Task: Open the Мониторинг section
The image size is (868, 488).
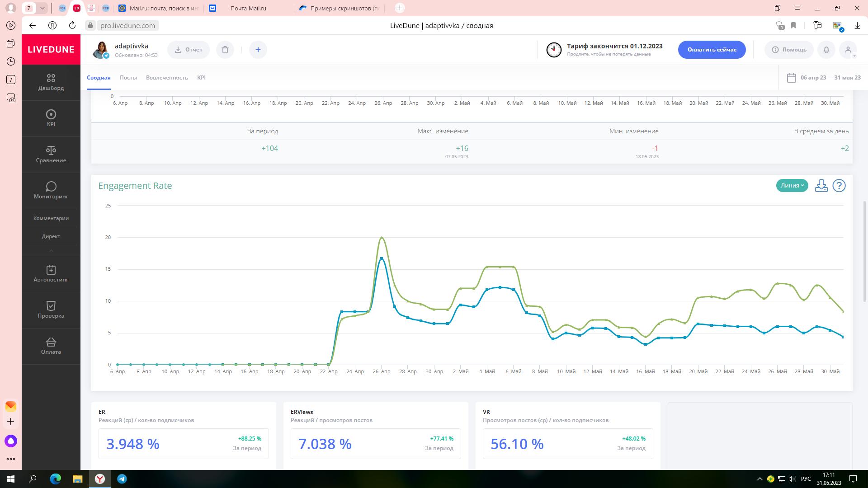Action: click(51, 191)
